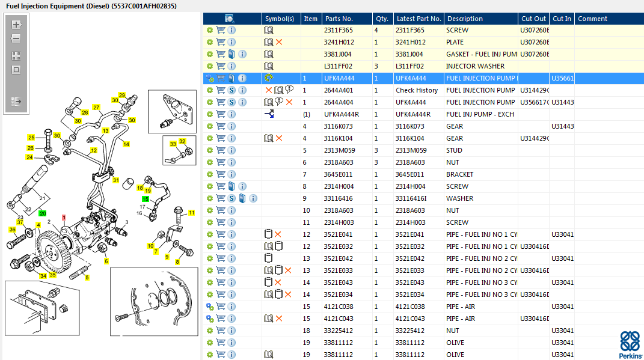
Task: Select yellow callout 27 in the diagram
Action: point(96,108)
